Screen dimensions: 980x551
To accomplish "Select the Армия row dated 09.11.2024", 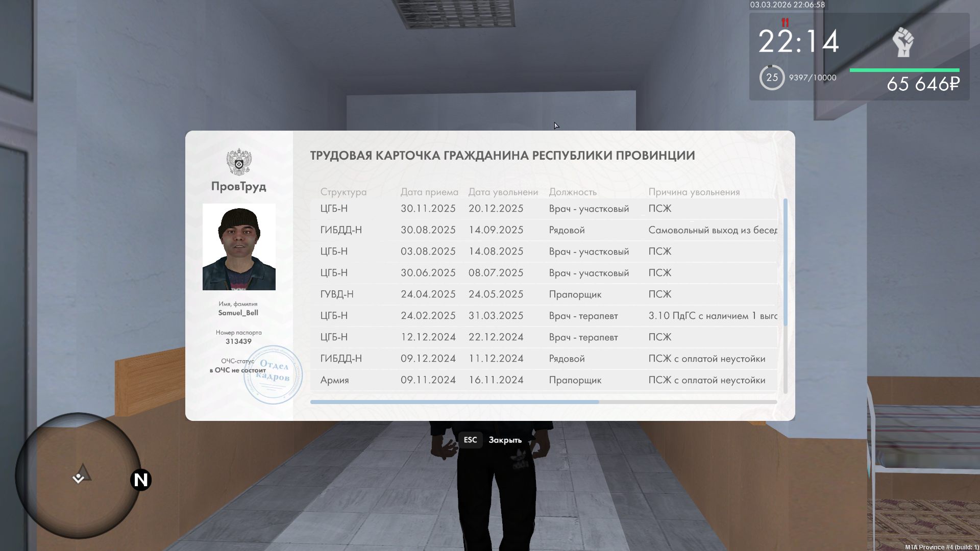I will click(x=544, y=380).
